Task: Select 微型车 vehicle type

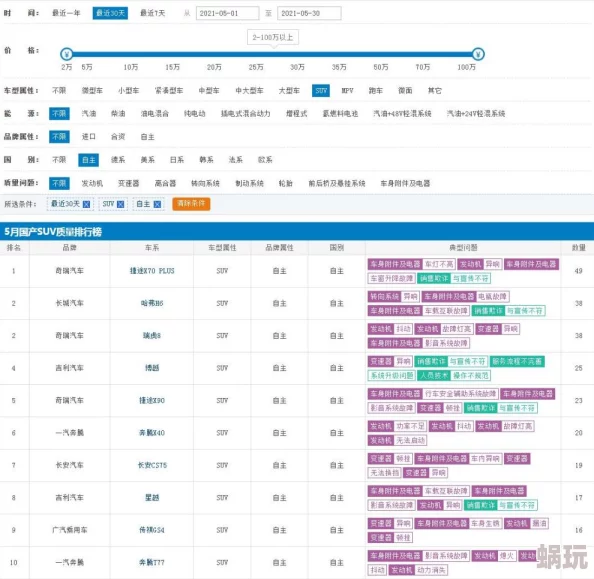Action: click(x=92, y=91)
